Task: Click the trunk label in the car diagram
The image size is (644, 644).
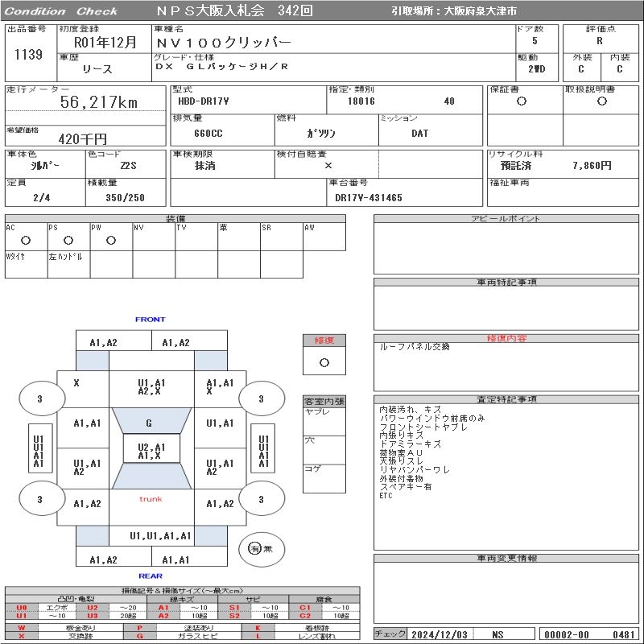Action: [x=151, y=499]
